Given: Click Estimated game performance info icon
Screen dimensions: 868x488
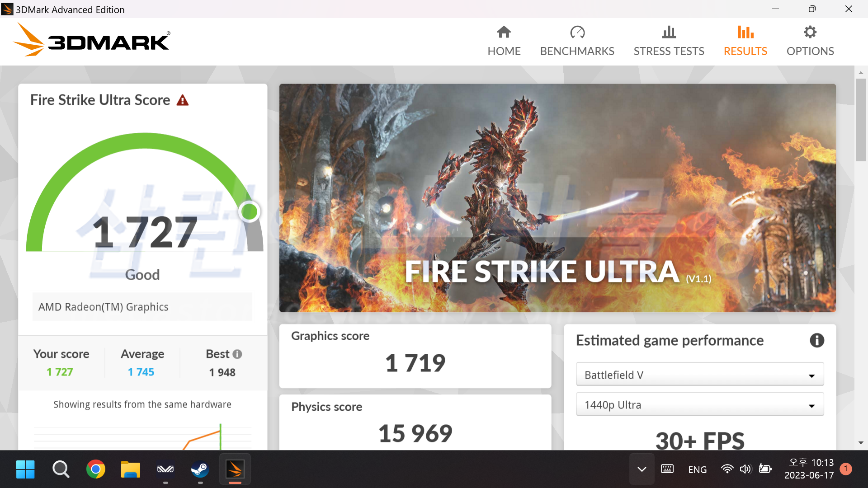Looking at the screenshot, I should pos(816,340).
